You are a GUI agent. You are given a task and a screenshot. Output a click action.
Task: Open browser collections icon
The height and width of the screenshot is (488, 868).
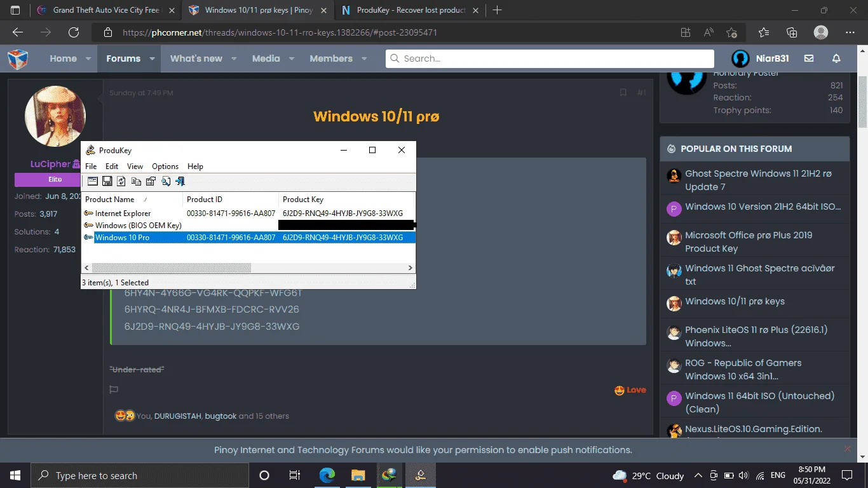[x=792, y=32]
